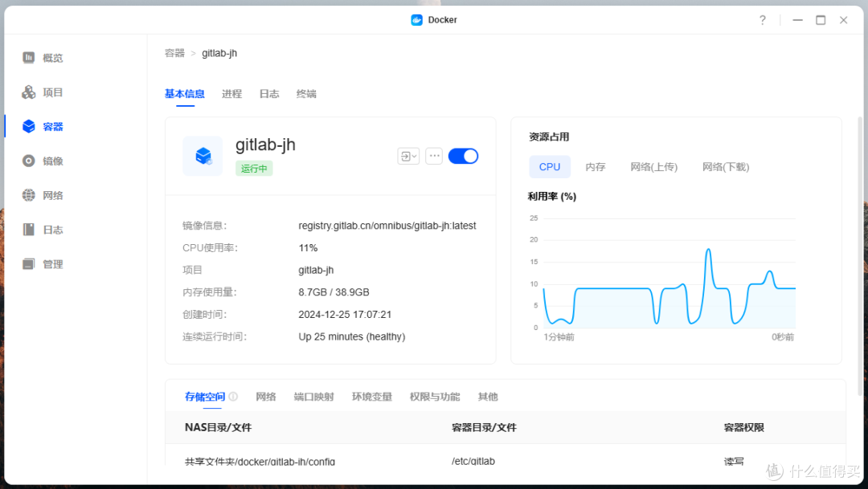Select the 容器 containers sidebar icon
Screen dimensions: 868x489
pyautogui.click(x=42, y=126)
